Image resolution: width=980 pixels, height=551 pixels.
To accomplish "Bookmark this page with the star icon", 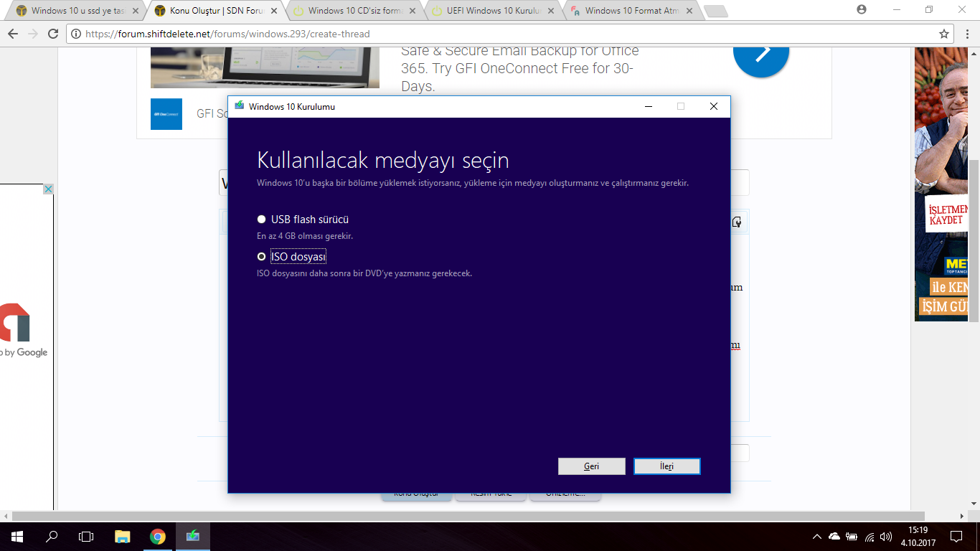I will coord(944,34).
